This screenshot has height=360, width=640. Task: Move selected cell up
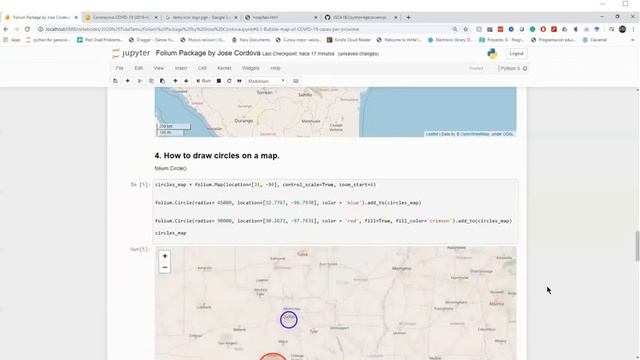point(175,81)
